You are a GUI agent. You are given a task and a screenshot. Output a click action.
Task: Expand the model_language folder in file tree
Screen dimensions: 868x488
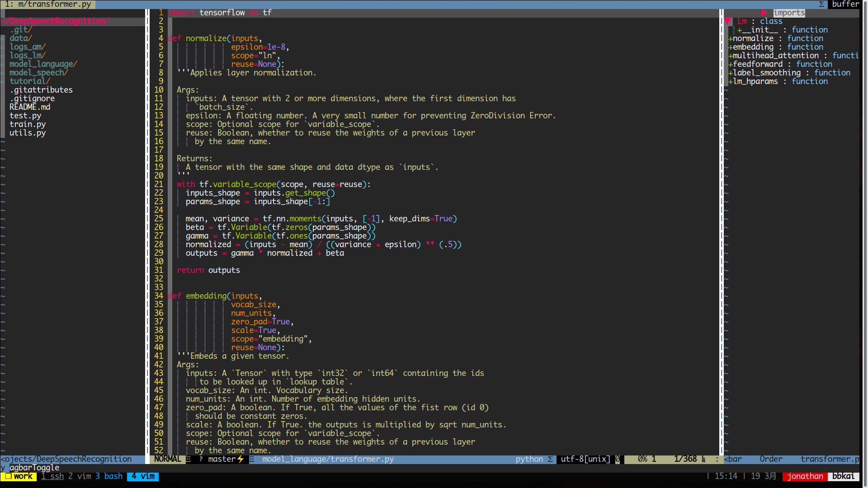pyautogui.click(x=43, y=64)
